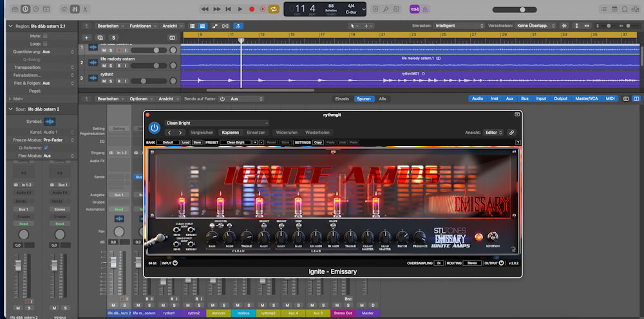Open the tuner icon in the control bar
The width and height of the screenshot is (644, 319).
[386, 9]
